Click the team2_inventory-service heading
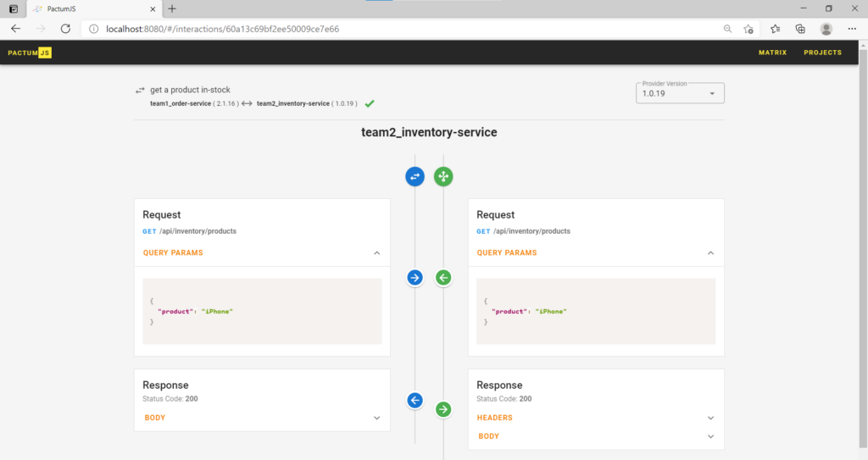Screen dimensions: 868x460 429,132
